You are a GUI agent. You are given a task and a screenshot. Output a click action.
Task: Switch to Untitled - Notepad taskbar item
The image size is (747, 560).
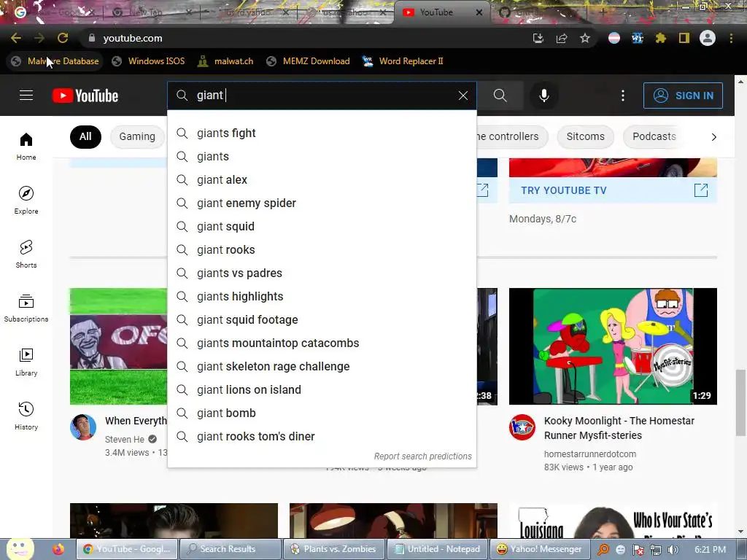[x=438, y=549]
